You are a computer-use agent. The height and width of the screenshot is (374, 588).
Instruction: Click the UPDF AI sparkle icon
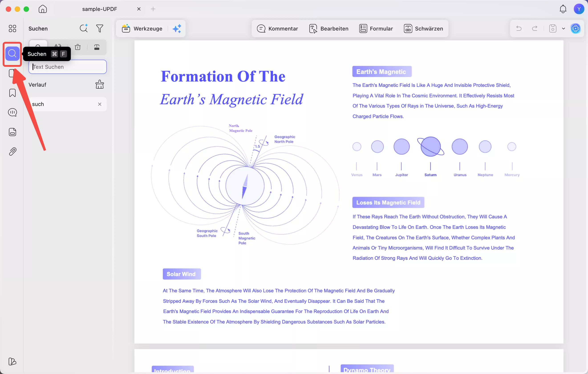tap(177, 28)
